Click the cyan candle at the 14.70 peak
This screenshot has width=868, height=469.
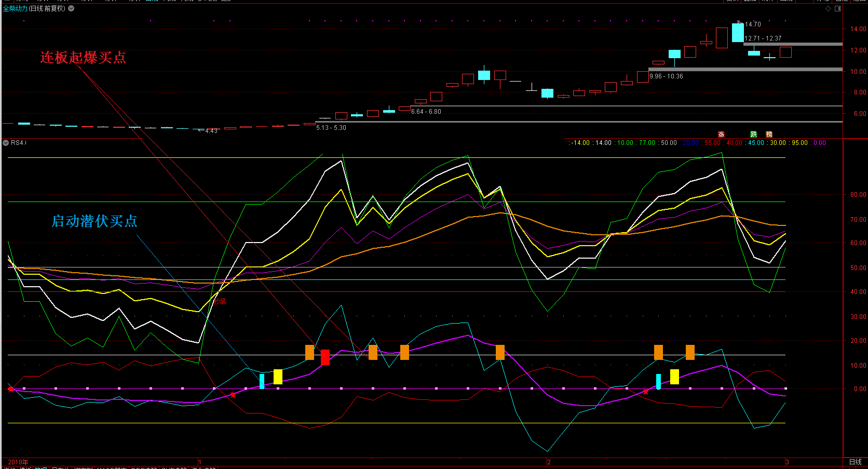pyautogui.click(x=738, y=33)
